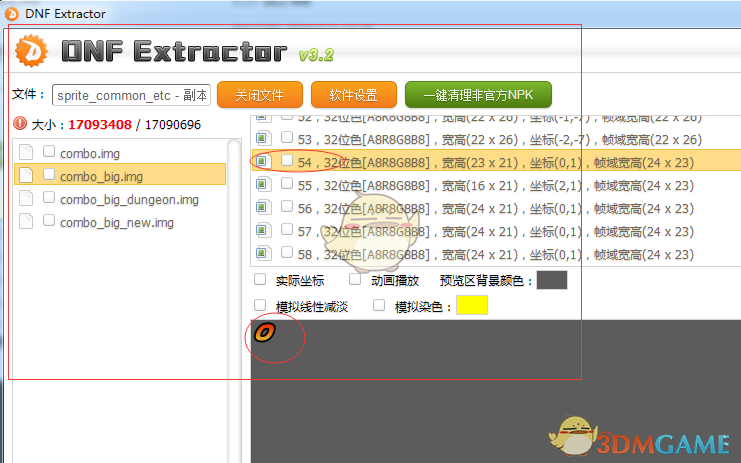Click the size value 17090696
This screenshot has height=463, width=741.
(173, 125)
